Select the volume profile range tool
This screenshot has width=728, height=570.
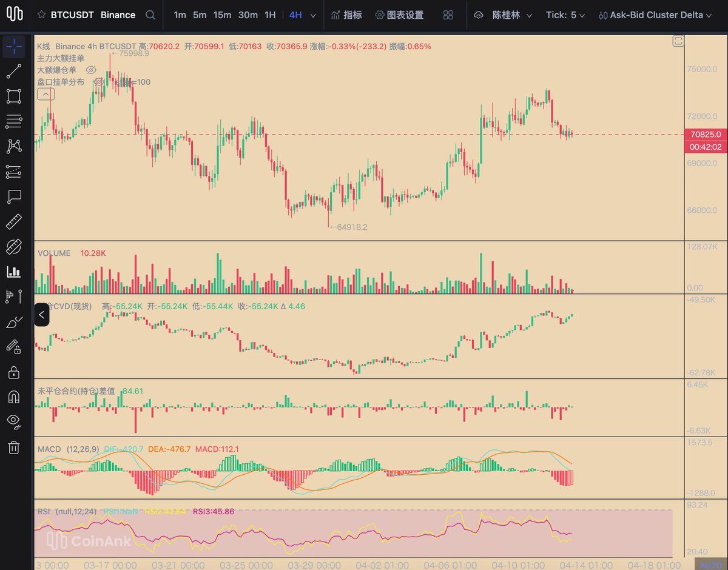point(13,297)
